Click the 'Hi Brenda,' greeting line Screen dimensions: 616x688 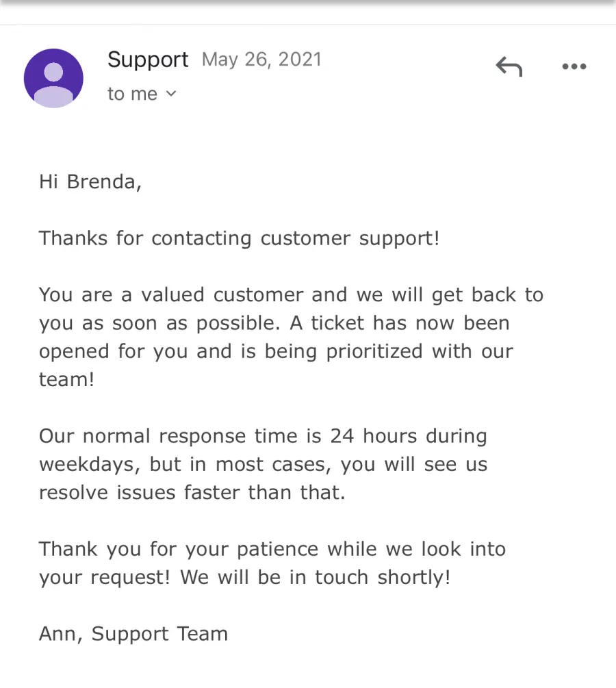[x=90, y=181]
